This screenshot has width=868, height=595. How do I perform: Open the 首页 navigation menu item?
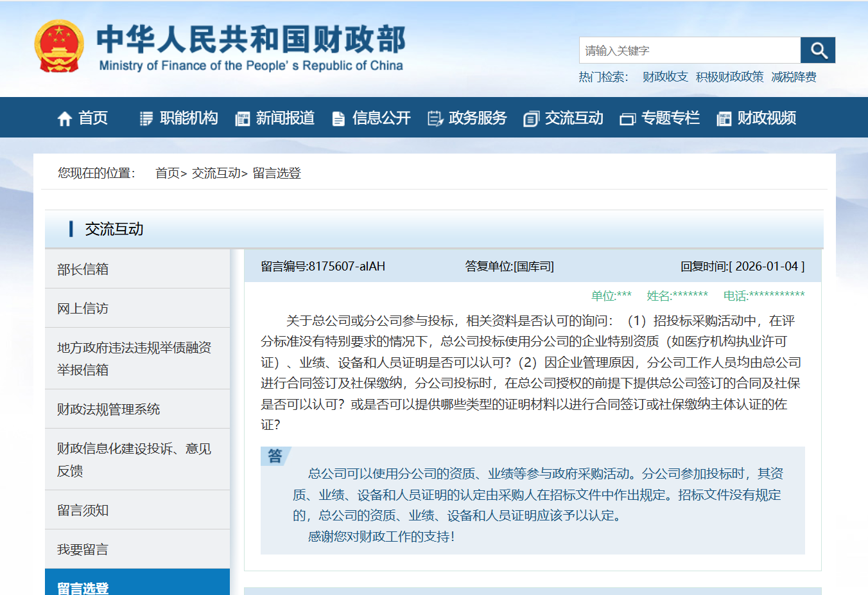93,118
